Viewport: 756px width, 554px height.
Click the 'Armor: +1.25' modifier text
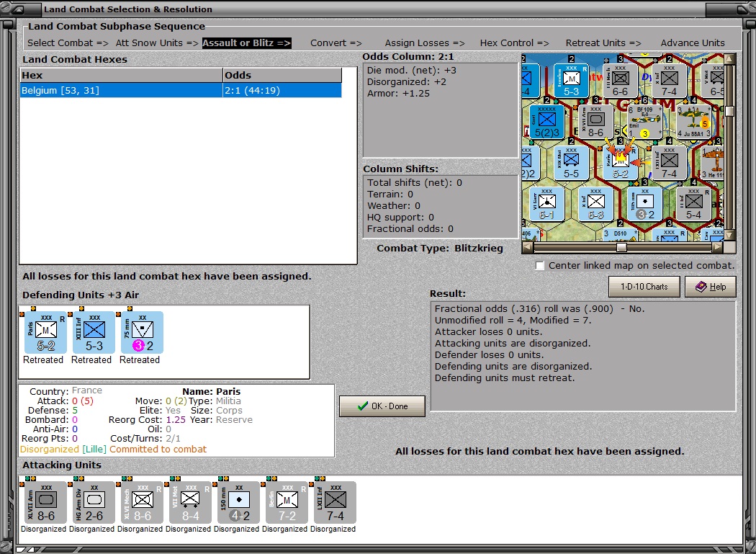point(398,94)
